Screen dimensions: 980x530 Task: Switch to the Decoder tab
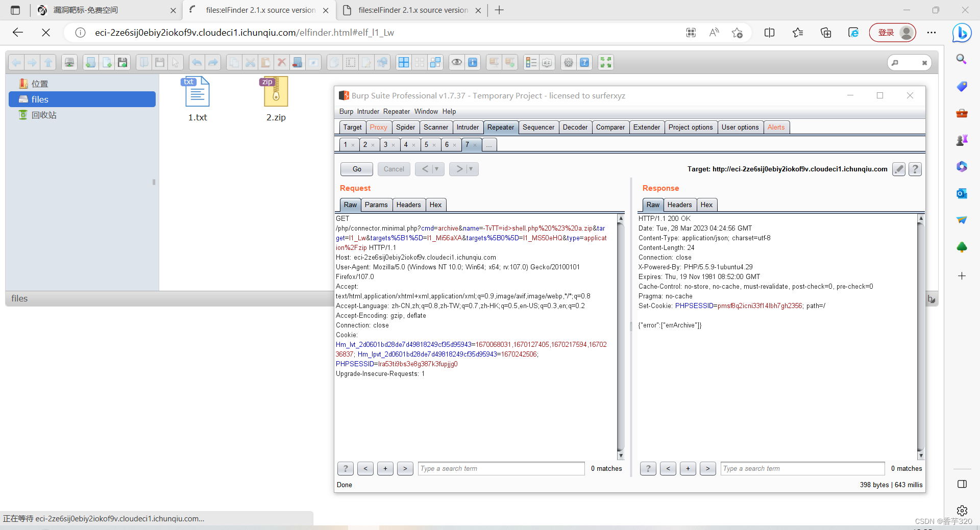click(575, 128)
